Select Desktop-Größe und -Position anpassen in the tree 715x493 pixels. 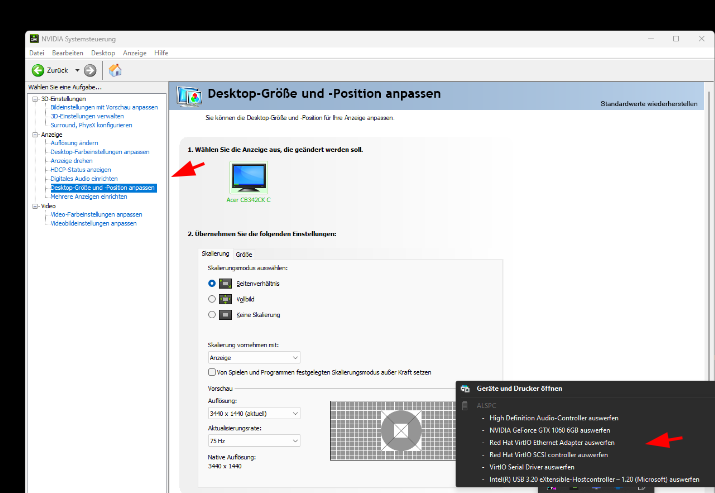[x=104, y=188]
